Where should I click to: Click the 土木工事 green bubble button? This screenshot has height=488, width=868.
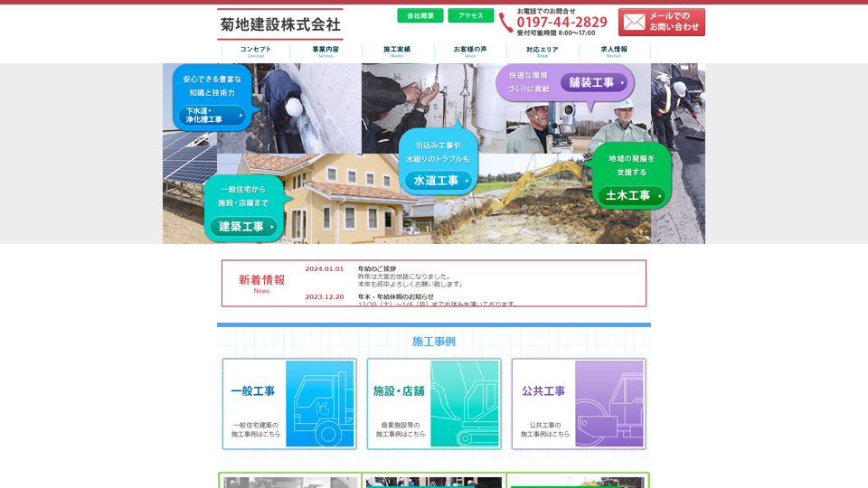(x=631, y=195)
